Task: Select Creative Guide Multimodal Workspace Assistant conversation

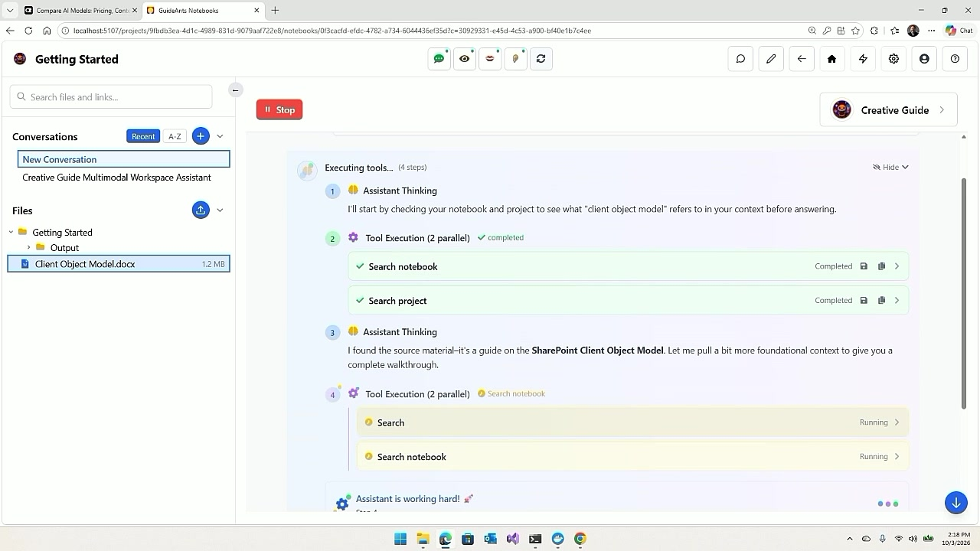Action: pyautogui.click(x=116, y=178)
